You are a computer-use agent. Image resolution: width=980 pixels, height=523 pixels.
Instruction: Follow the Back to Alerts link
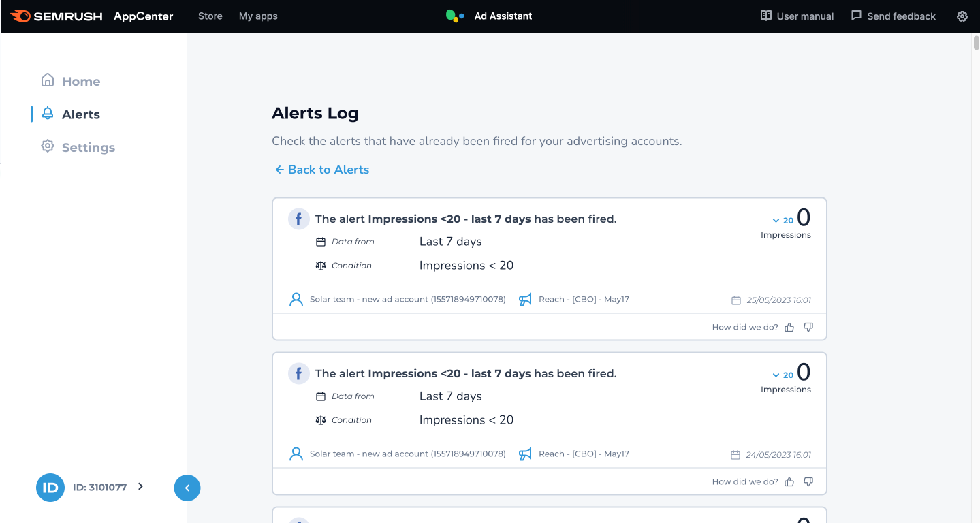tap(321, 170)
